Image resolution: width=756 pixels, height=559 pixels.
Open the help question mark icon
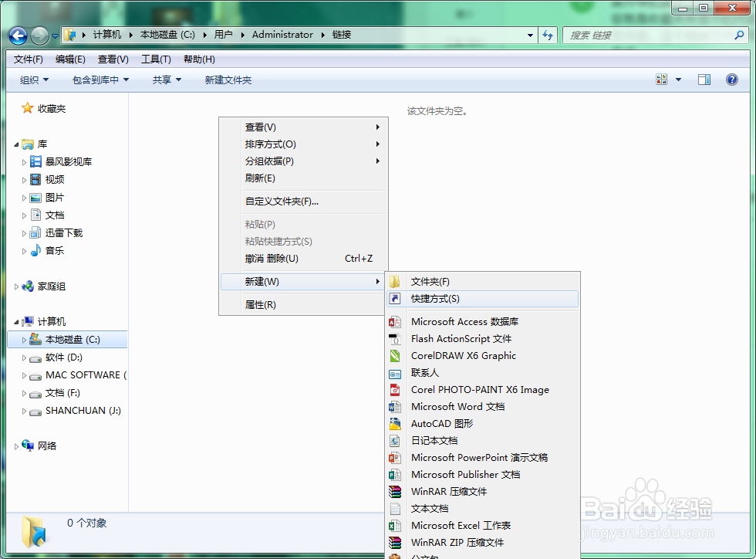732,80
